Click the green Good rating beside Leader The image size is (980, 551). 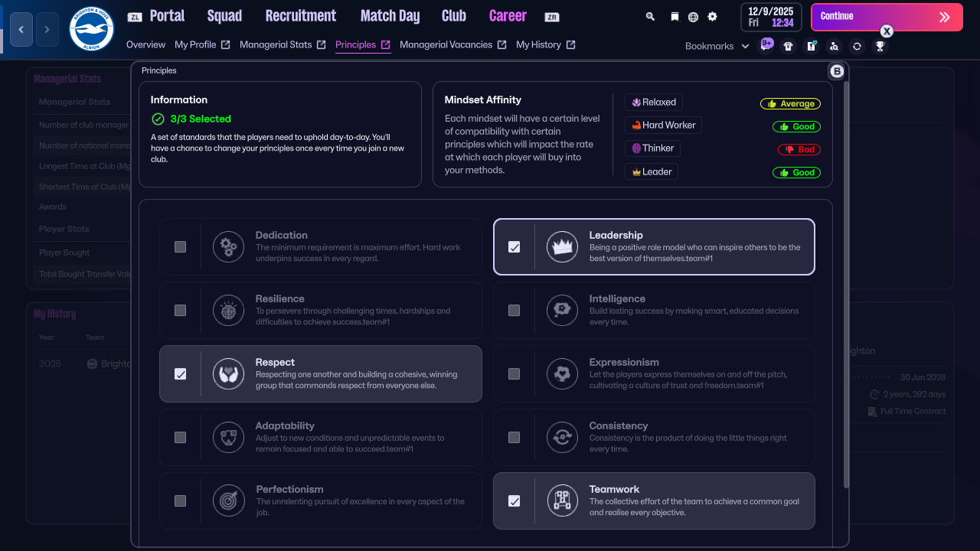coord(796,172)
